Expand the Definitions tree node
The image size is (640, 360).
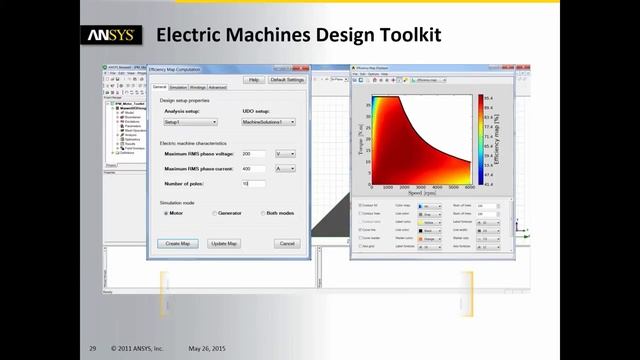[x=113, y=153]
